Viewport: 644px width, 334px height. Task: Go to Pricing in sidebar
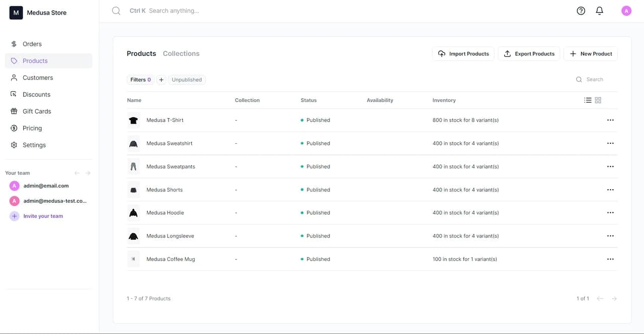[49, 128]
